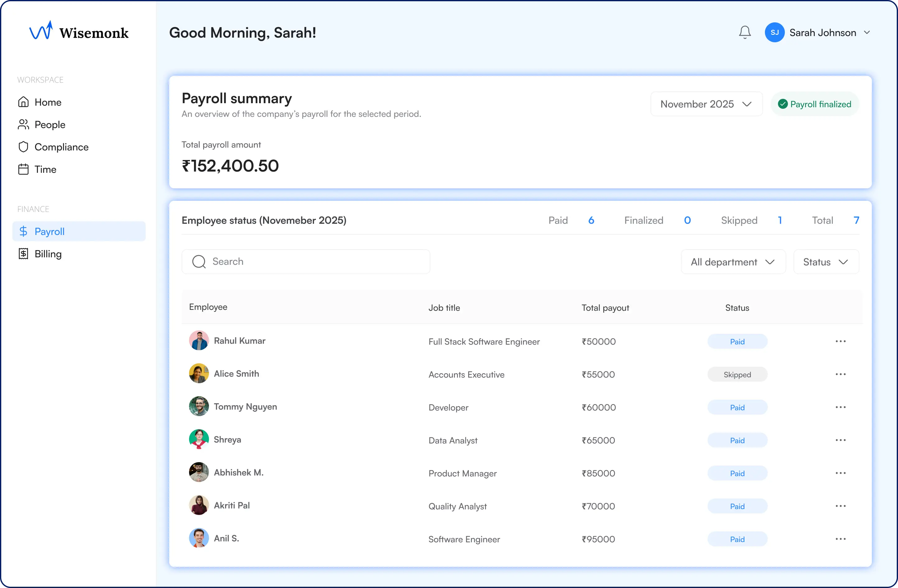898x588 pixels.
Task: Click the notification bell icon
Action: click(744, 32)
